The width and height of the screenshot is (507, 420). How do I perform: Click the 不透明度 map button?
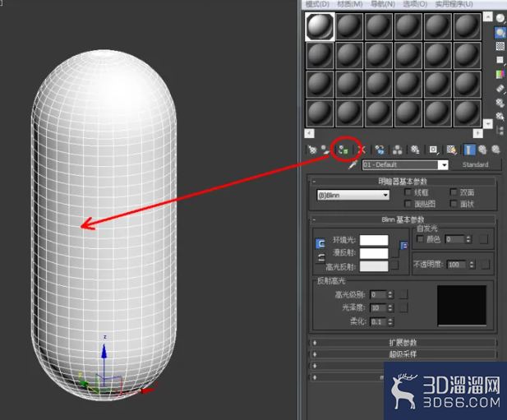[486, 265]
